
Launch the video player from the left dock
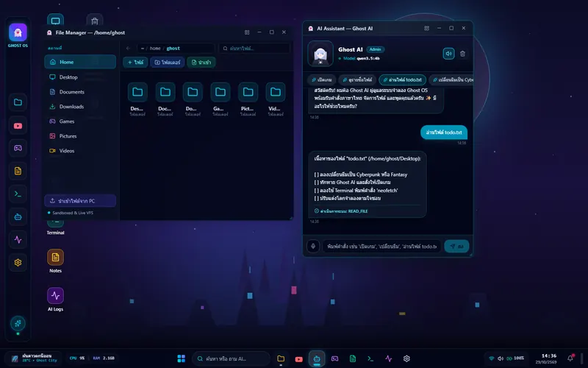click(x=18, y=126)
